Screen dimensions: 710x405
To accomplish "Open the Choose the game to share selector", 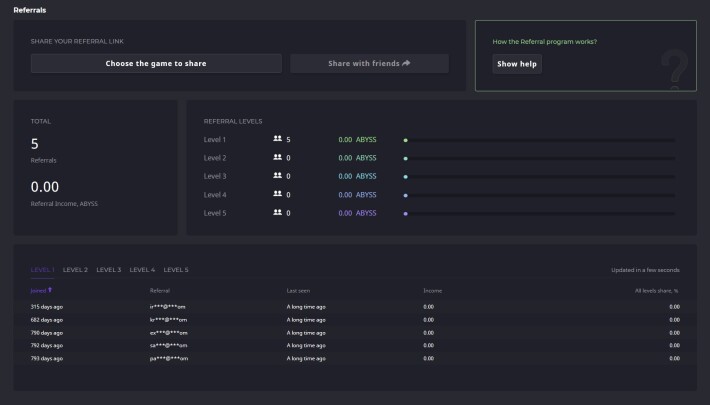I will coord(156,63).
